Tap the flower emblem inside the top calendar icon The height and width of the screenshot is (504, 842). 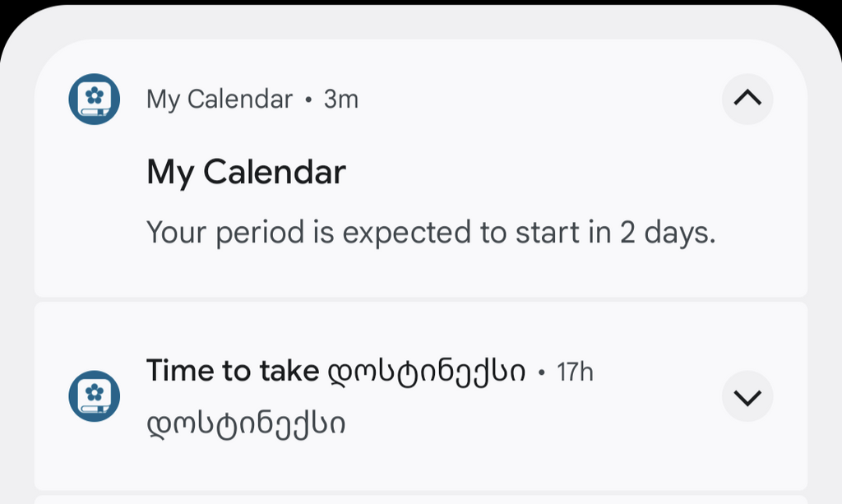click(x=95, y=96)
